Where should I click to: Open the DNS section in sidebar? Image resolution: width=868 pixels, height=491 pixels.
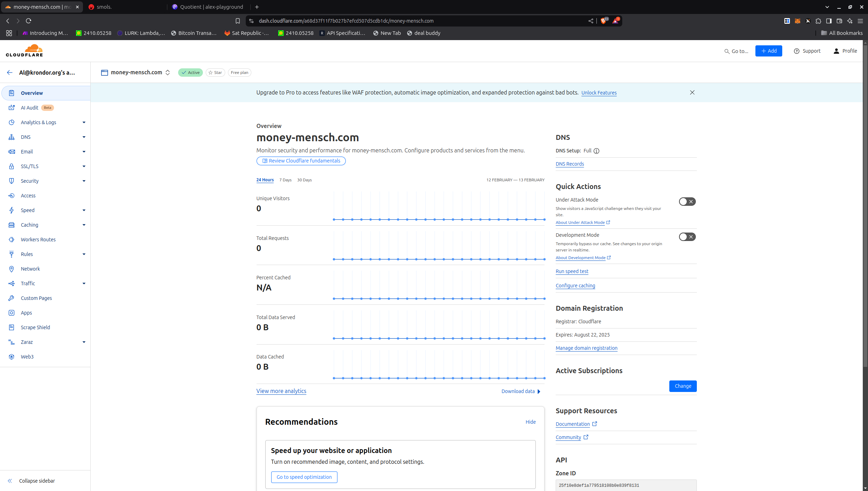25,137
